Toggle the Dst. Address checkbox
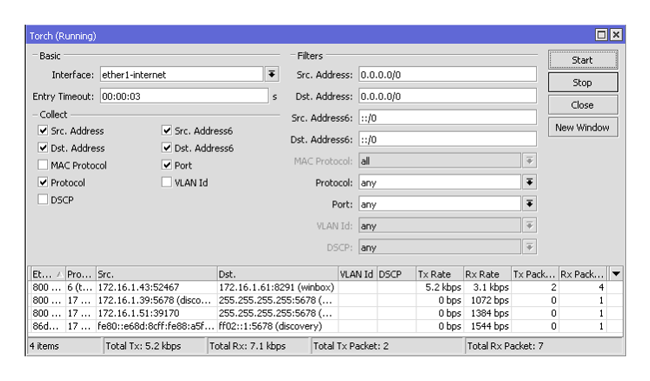The image size is (650, 381). tap(43, 148)
